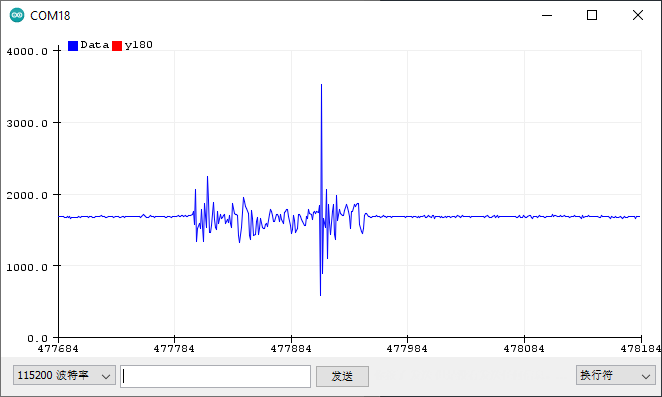662x397 pixels.
Task: Maximize the COM18 plotter window
Action: [592, 16]
